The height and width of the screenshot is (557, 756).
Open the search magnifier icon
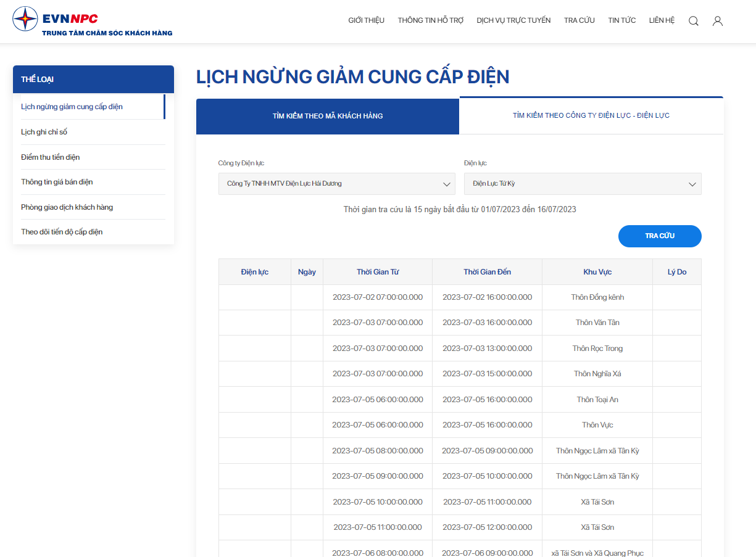(x=694, y=21)
